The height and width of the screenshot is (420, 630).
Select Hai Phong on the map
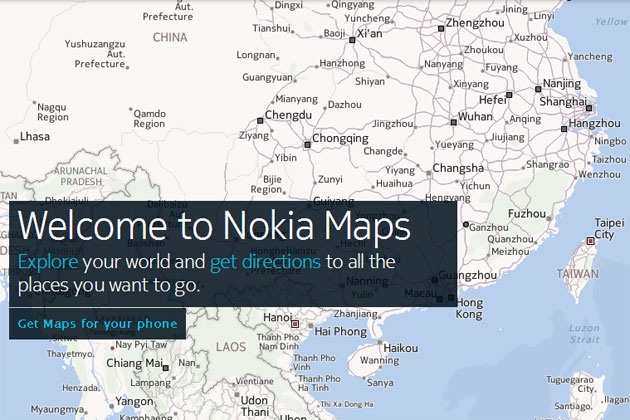[x=340, y=332]
